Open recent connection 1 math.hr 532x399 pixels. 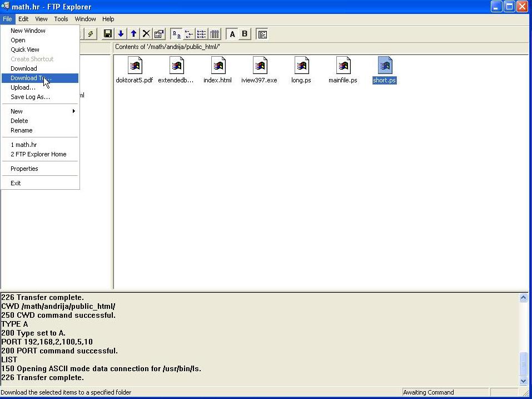tap(40, 145)
